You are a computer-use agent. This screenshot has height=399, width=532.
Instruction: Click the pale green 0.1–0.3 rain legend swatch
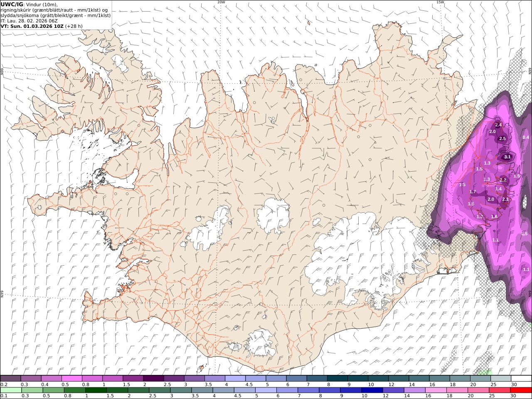pyautogui.click(x=11, y=390)
